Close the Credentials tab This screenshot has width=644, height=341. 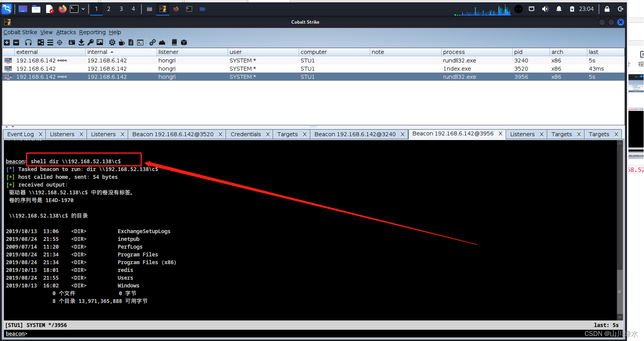tap(268, 134)
